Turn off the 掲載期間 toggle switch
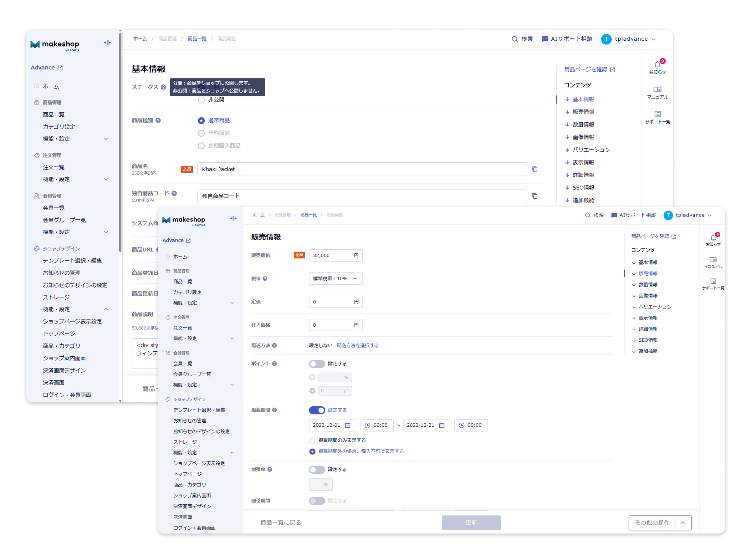Image resolution: width=751 pixels, height=560 pixels. 317,410
